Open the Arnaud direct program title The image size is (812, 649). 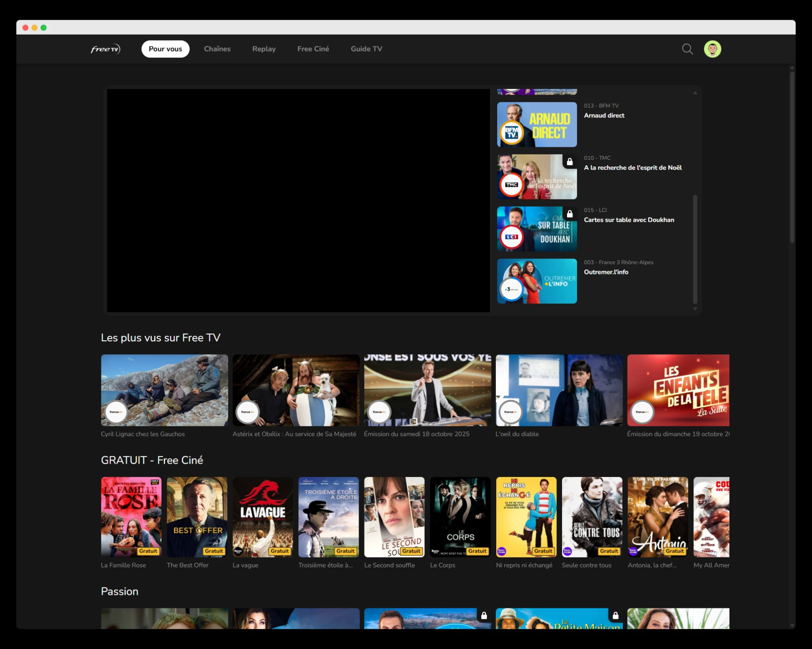pos(604,116)
